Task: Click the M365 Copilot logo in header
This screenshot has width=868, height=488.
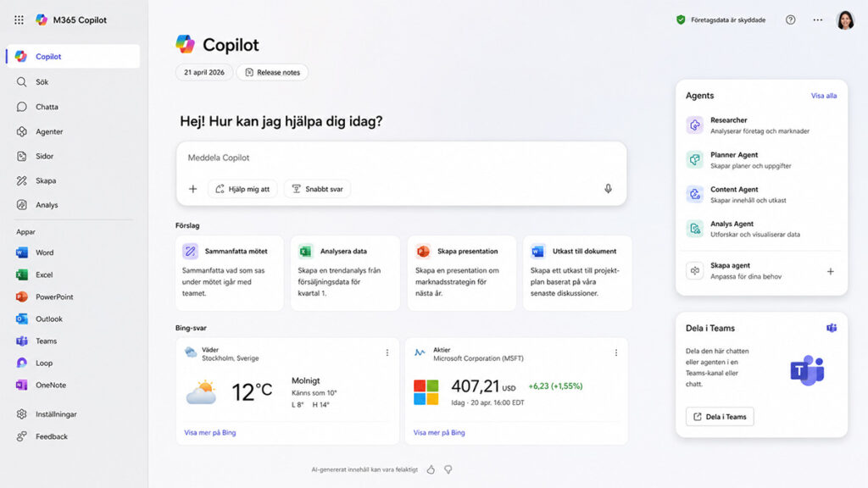Action: click(x=42, y=20)
